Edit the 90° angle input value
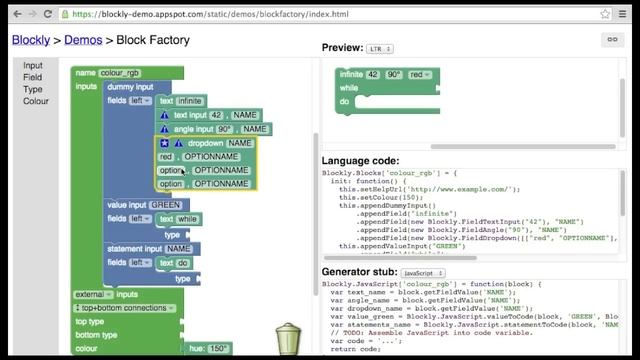 click(224, 129)
